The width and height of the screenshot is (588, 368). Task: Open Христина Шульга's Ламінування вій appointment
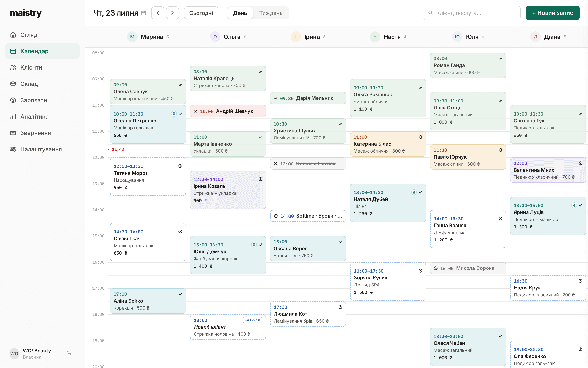308,131
